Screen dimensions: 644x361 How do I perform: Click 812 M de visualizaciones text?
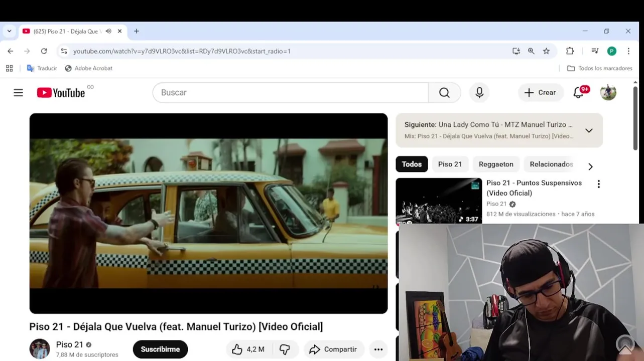click(x=521, y=214)
